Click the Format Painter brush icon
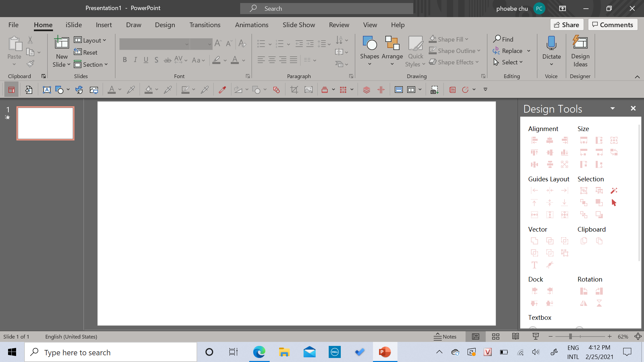 (x=31, y=64)
